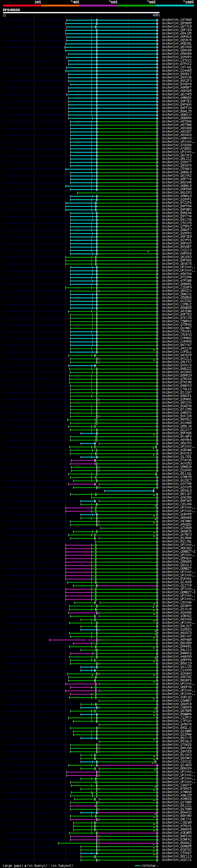Select the UniRef100_C0PN92 label

coord(176,338)
